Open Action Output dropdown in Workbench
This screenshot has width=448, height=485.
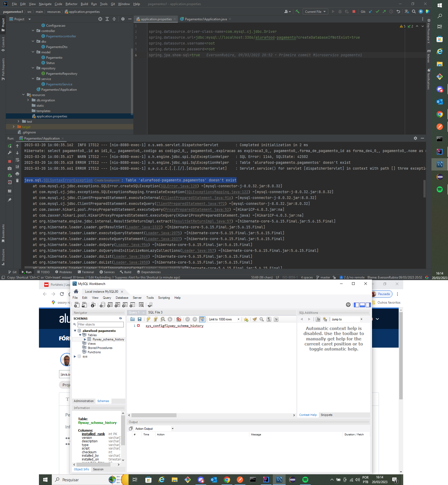pyautogui.click(x=173, y=429)
